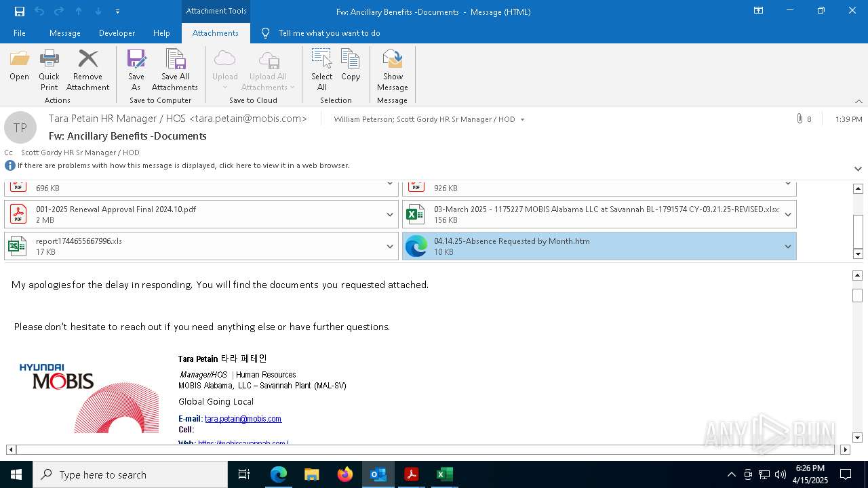Click the attachment list scroll up arrow
Viewport: 868px width, 488px height.
tap(858, 188)
